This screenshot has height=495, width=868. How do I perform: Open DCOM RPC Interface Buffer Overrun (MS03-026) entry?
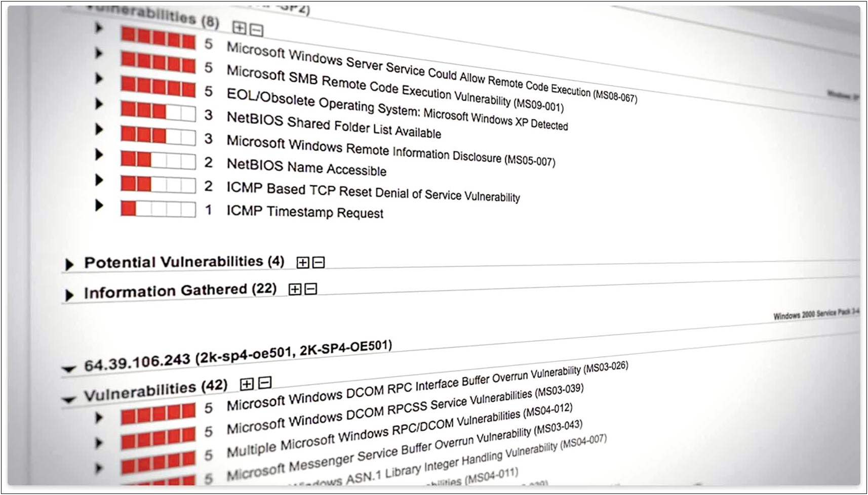[x=427, y=387]
